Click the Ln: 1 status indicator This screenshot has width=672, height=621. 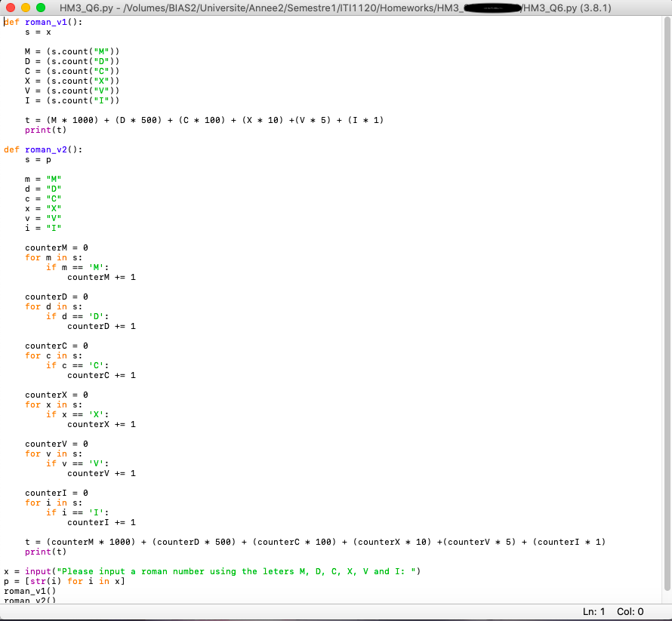coord(594,612)
